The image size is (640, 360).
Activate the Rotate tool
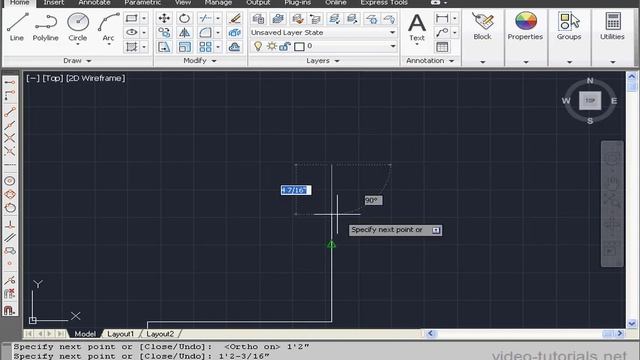pos(184,18)
